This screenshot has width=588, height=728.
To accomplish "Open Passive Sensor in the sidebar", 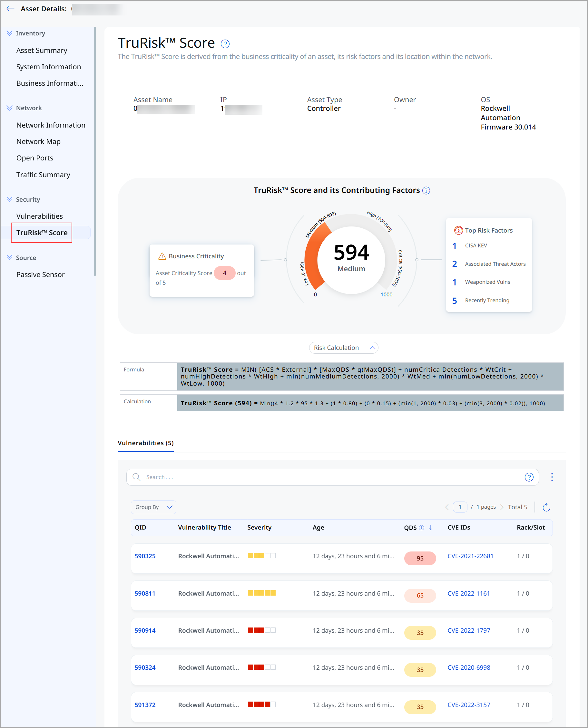I will (41, 274).
